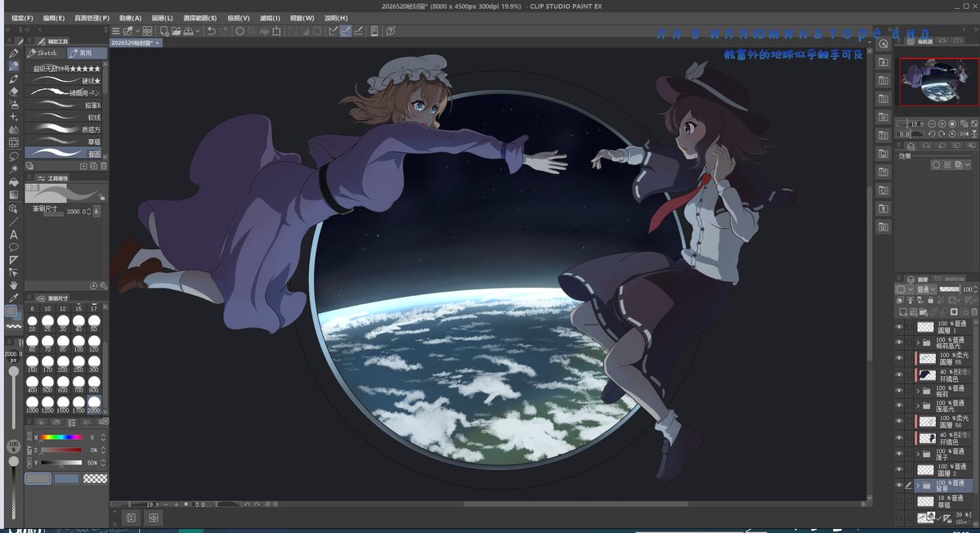Hide 圖層 1 layer with eye icon
980x533 pixels.
[899, 327]
